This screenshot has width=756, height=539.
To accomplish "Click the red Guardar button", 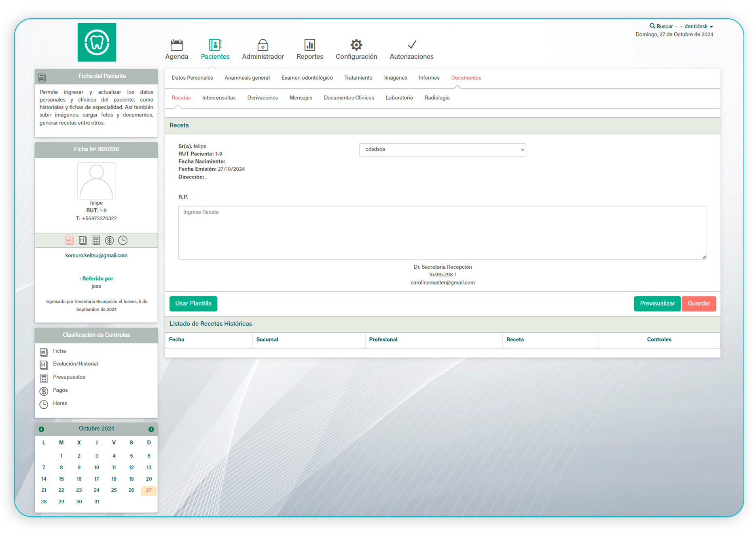I will pos(699,303).
